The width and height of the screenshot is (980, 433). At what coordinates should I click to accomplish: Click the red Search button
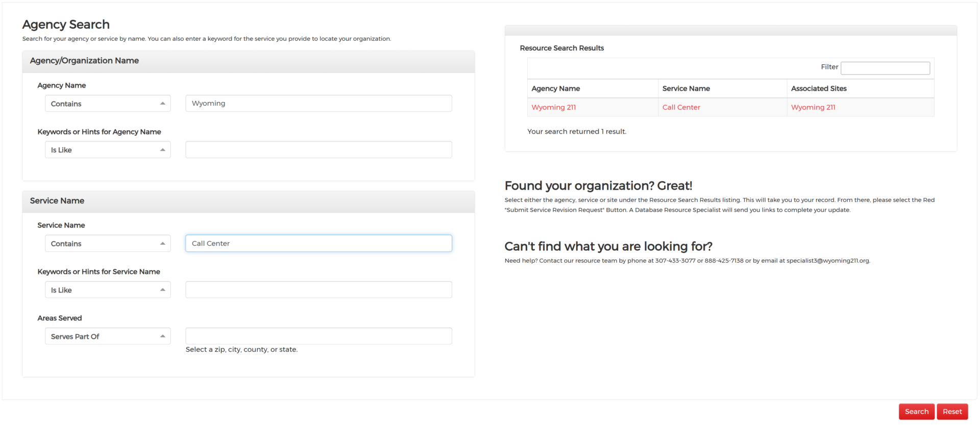pos(917,412)
